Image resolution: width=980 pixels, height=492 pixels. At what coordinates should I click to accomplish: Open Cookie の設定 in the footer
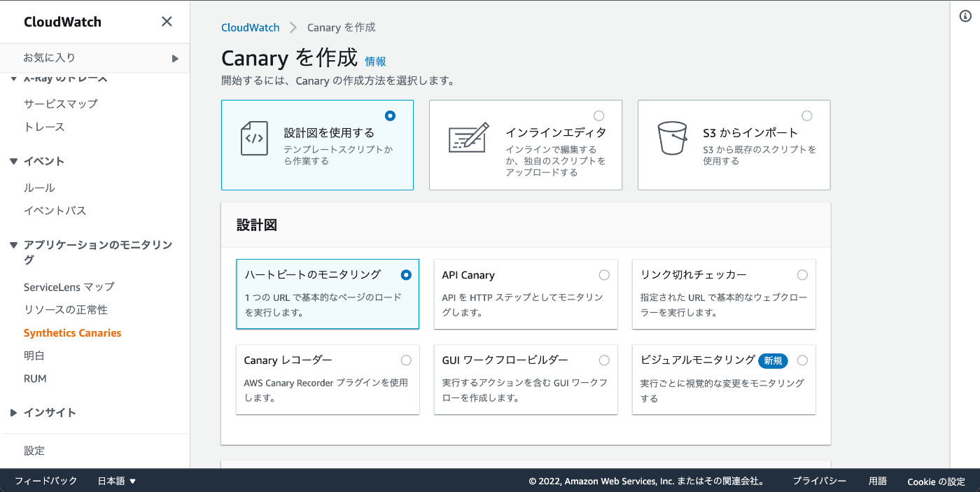pyautogui.click(x=937, y=482)
